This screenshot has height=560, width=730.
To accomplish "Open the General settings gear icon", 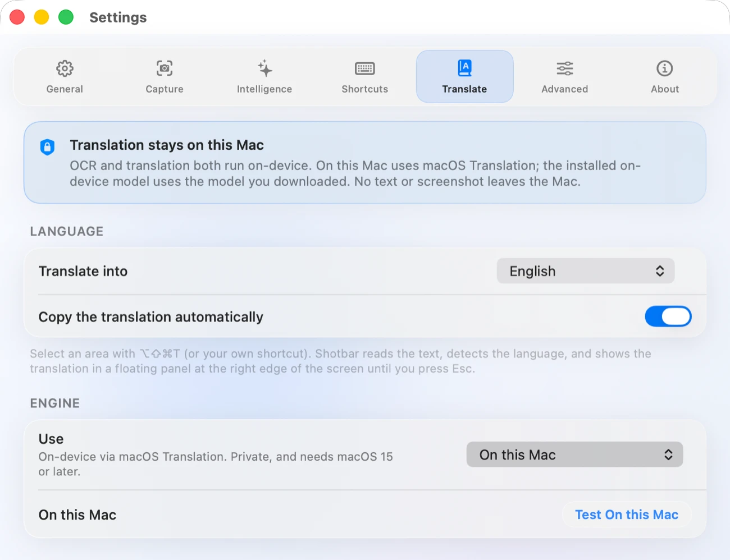I will (65, 68).
